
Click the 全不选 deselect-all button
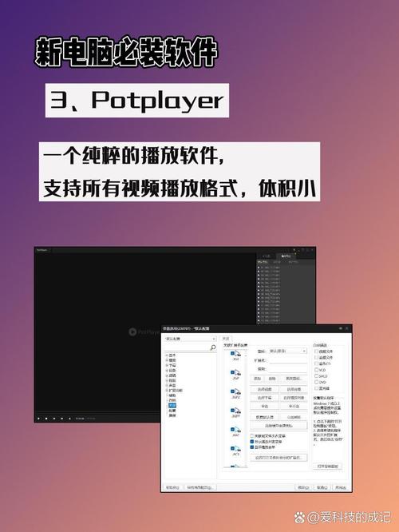[294, 406]
